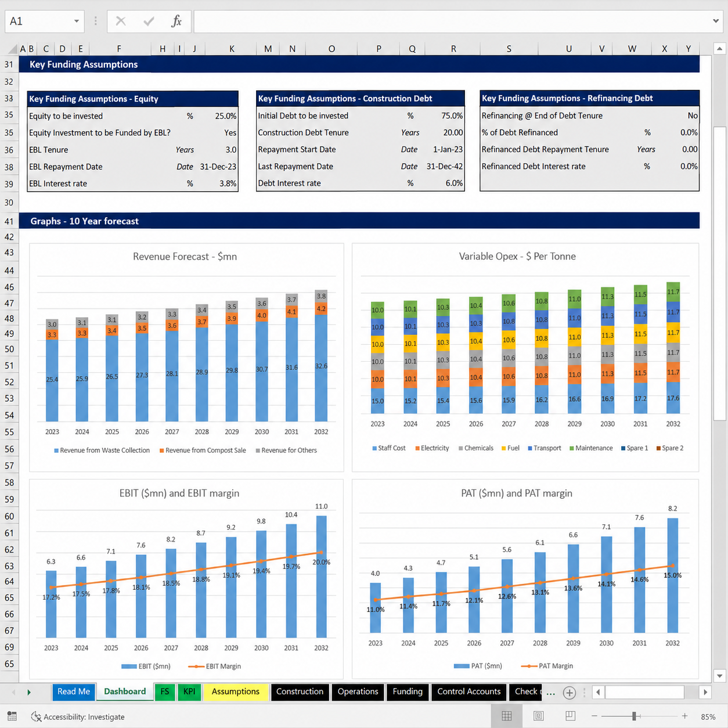Open the Read Me sheet tab

tap(74, 691)
